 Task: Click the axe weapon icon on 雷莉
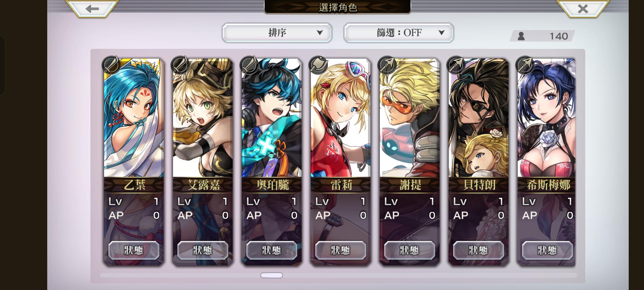pyautogui.click(x=318, y=65)
